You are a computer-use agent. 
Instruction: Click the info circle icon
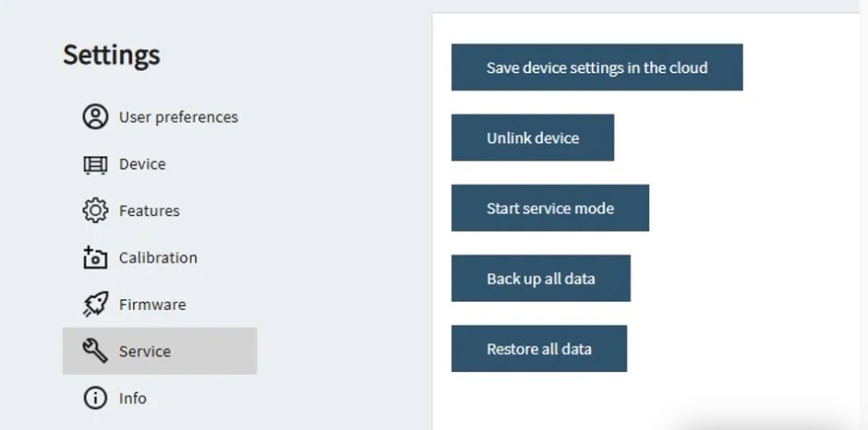click(x=95, y=398)
